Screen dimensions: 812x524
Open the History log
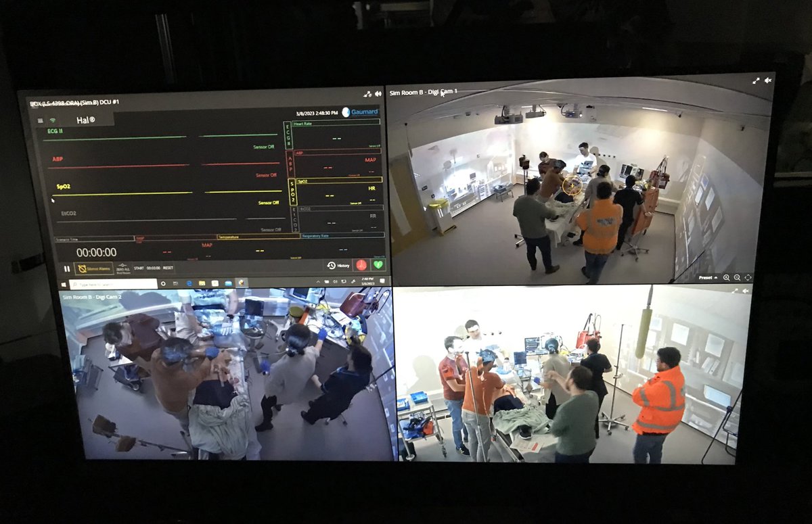[338, 265]
